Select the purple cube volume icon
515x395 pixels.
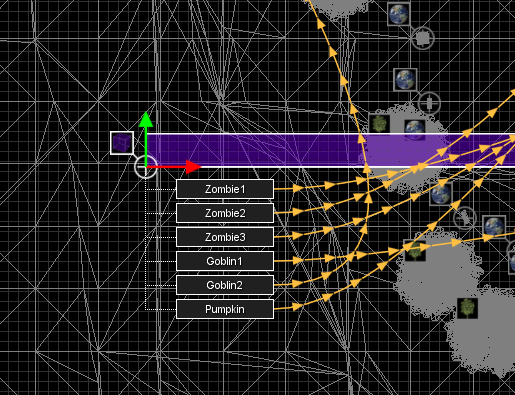pos(122,143)
